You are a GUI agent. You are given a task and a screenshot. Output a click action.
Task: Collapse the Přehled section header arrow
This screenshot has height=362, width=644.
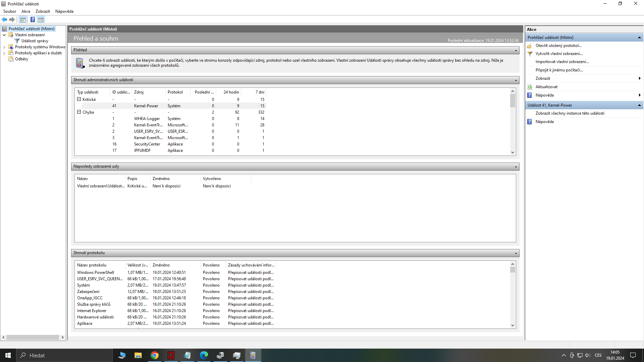(x=516, y=50)
